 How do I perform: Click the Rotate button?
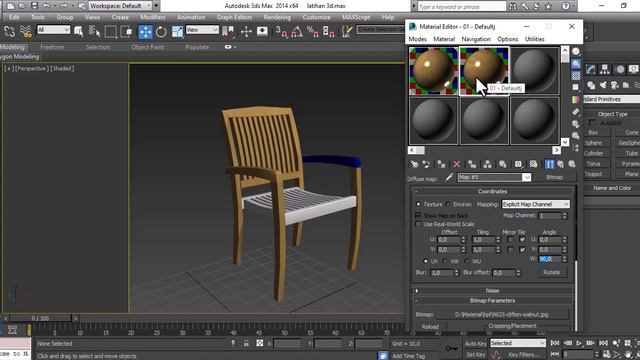pyautogui.click(x=551, y=272)
